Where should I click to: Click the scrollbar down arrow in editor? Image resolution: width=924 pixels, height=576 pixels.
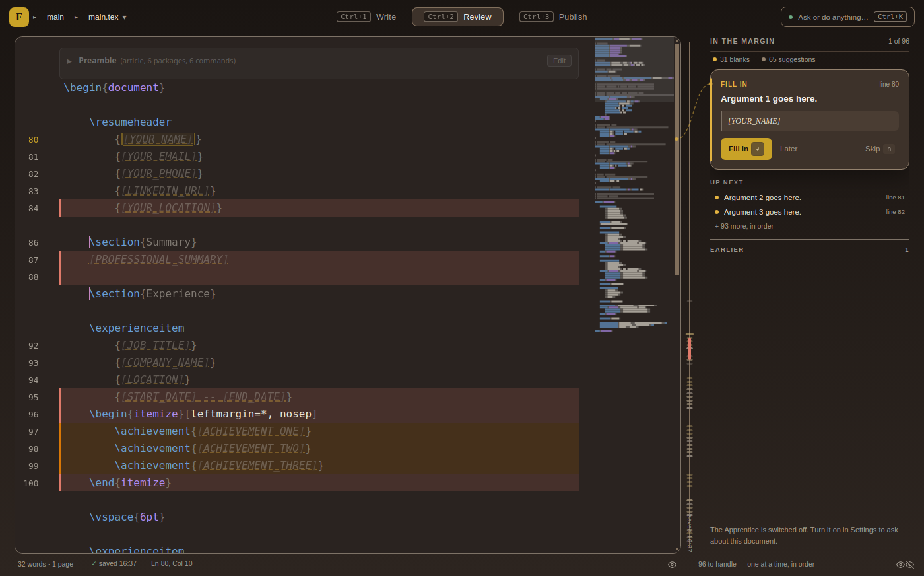click(677, 549)
